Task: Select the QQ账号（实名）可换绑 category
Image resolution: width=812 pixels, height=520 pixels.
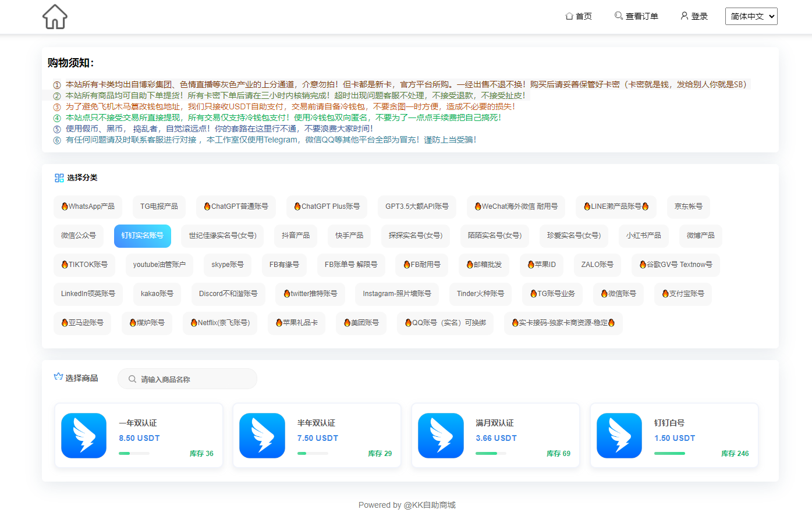Action: (x=445, y=323)
